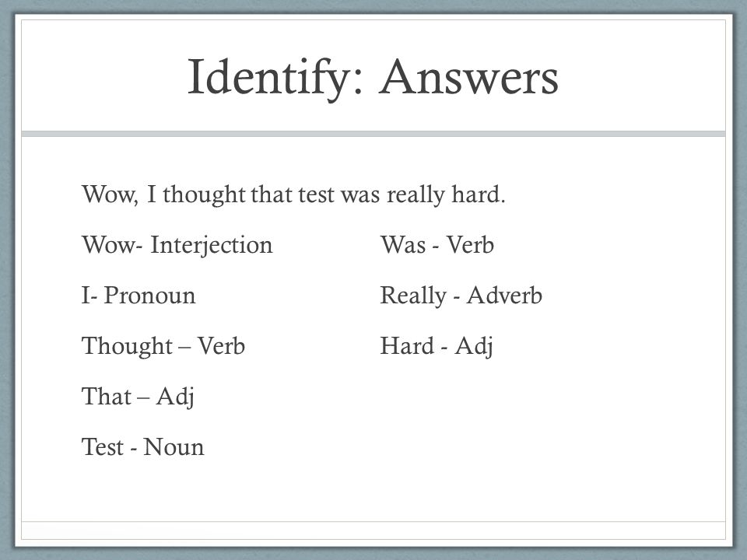Click the word 'thought' in the sentence
This screenshot has height=560, width=747.
[205, 194]
